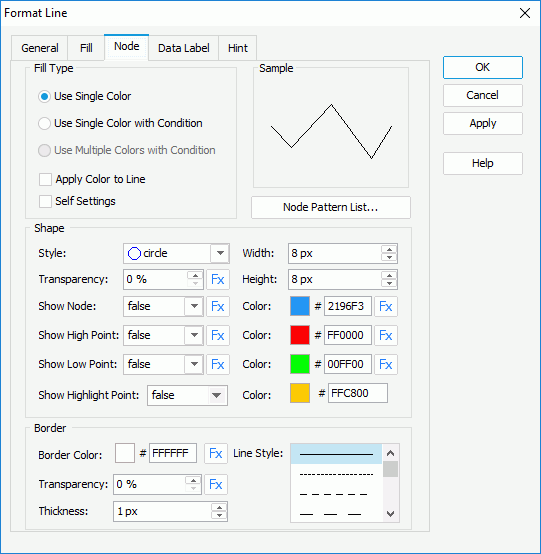Image resolution: width=541 pixels, height=554 pixels.
Task: Increase Shape Transparency percentage
Action: click(195, 275)
